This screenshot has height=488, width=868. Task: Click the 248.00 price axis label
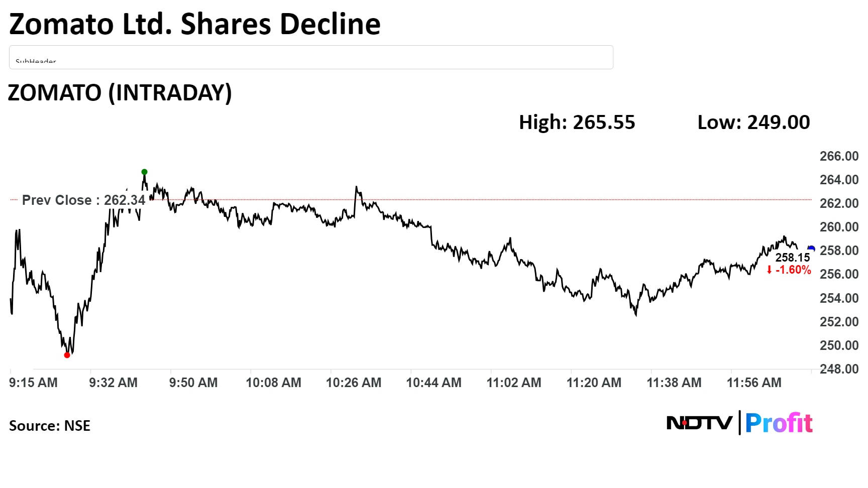point(839,369)
